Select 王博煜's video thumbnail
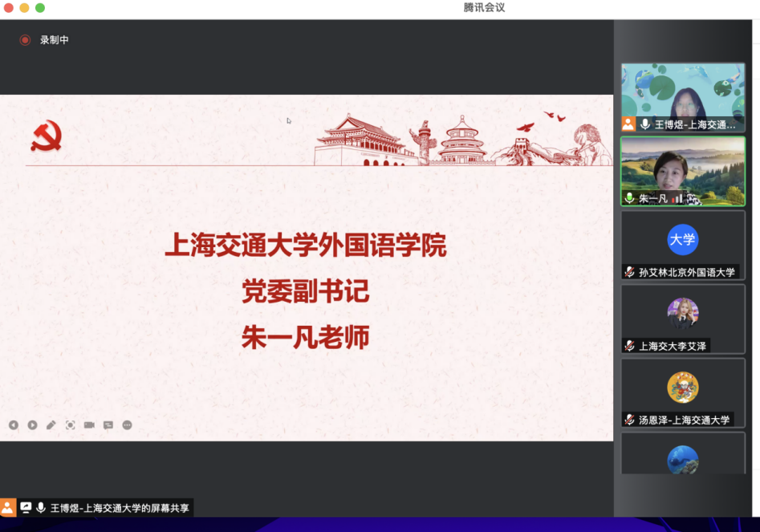 [x=683, y=97]
